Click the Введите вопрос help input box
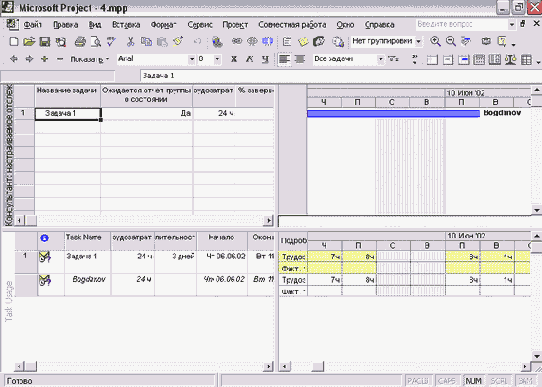Viewport: 542px width, 387px height. pos(461,24)
